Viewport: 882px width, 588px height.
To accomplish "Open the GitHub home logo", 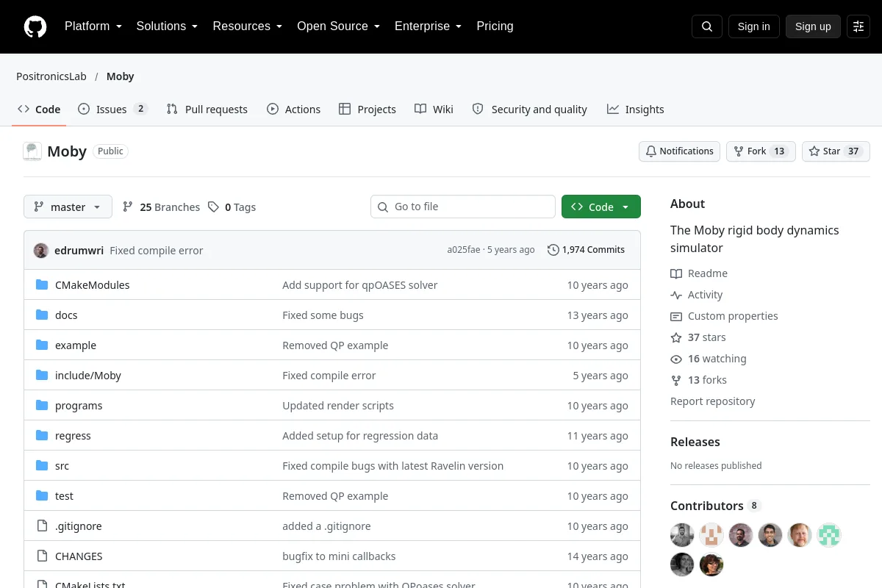I will pyautogui.click(x=35, y=26).
